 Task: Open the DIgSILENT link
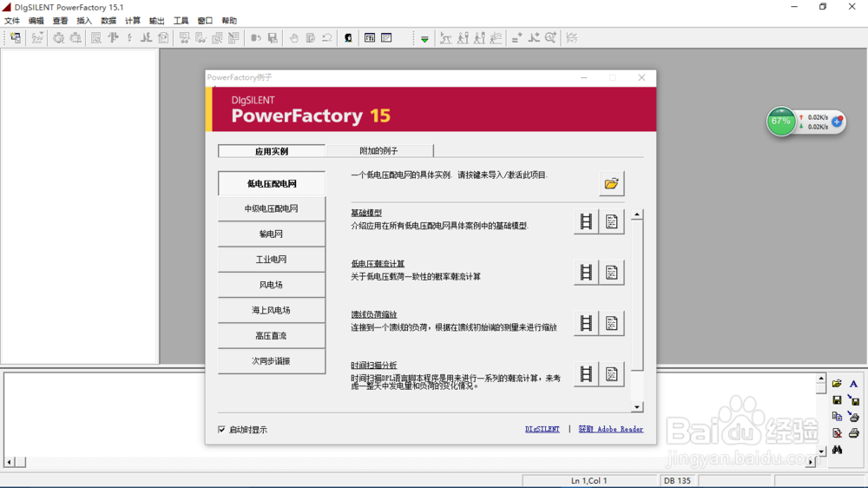(x=542, y=429)
